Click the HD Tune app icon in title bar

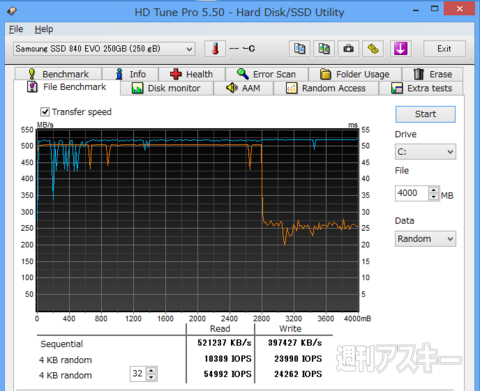click(x=12, y=11)
